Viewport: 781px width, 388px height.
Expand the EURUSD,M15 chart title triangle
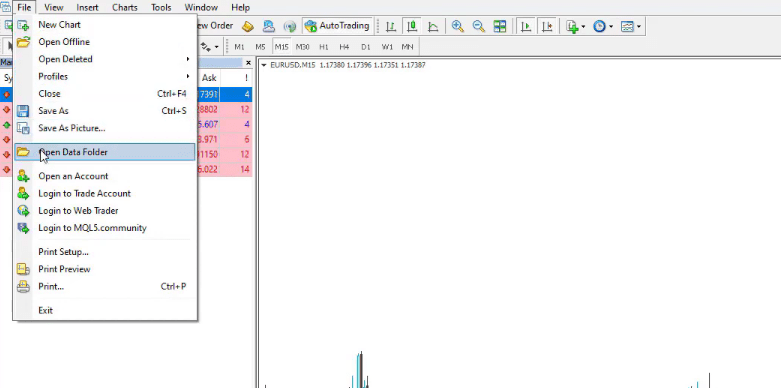tap(264, 65)
